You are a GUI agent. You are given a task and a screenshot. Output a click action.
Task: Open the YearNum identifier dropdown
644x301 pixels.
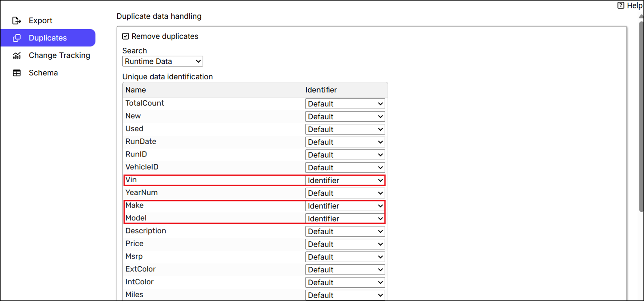345,193
